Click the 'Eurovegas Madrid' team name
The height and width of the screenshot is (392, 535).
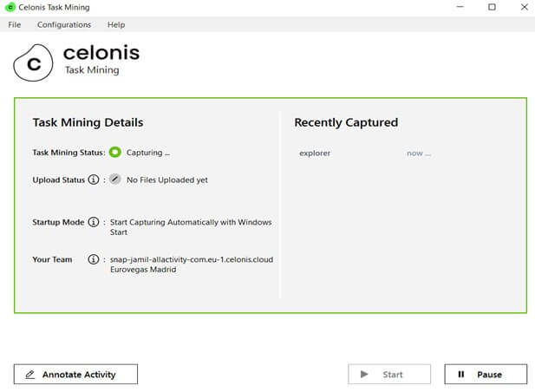143,269
